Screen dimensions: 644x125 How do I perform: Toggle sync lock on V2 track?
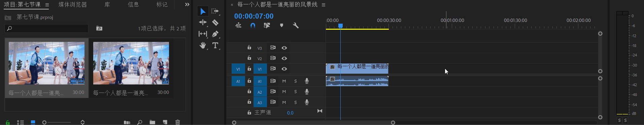273,58
